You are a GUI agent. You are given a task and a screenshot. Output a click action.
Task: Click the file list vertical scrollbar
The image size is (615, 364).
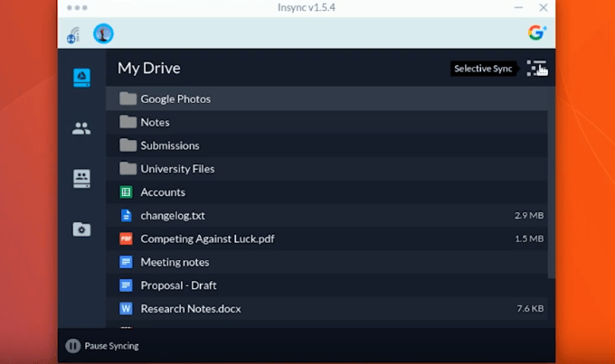click(551, 182)
